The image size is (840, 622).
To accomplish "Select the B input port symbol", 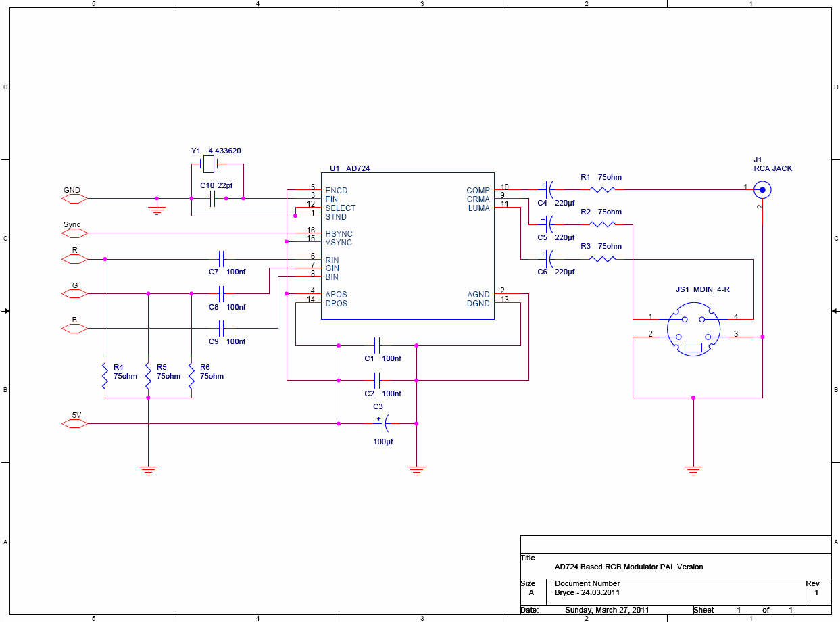I will [x=75, y=329].
